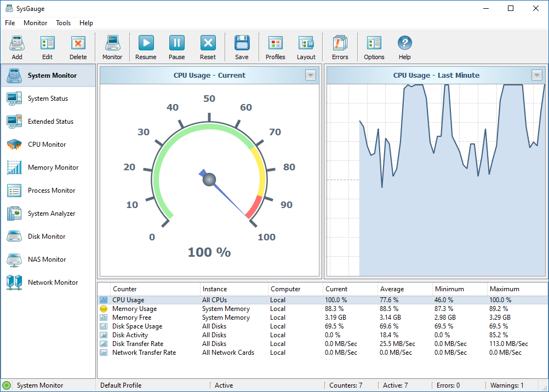
Task: Expand the CPU Usage - Last Minute dropdown
Action: [537, 75]
